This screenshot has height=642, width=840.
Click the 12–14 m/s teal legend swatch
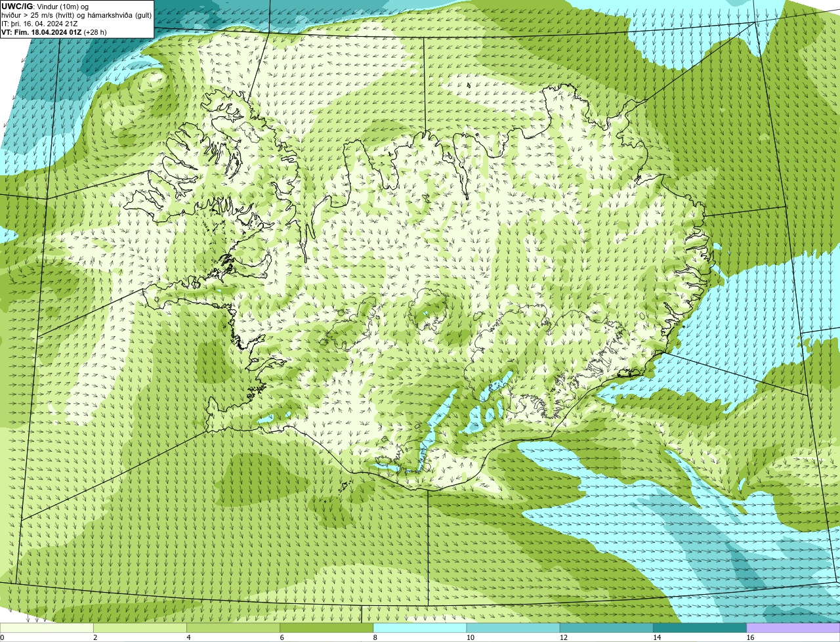click(606, 628)
